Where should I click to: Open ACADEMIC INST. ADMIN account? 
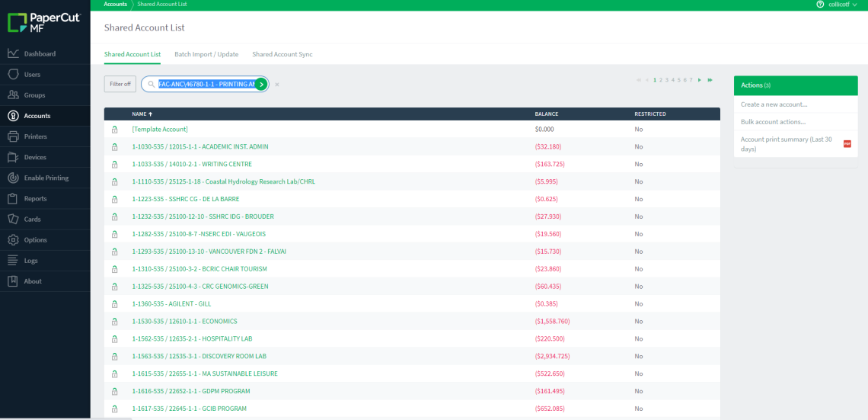pyautogui.click(x=200, y=147)
